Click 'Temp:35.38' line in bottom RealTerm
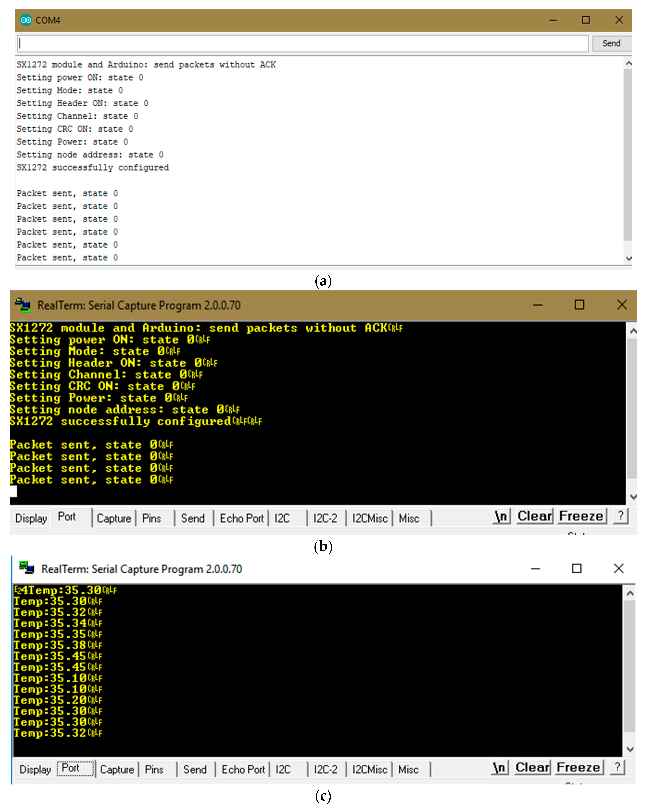 pos(58,645)
